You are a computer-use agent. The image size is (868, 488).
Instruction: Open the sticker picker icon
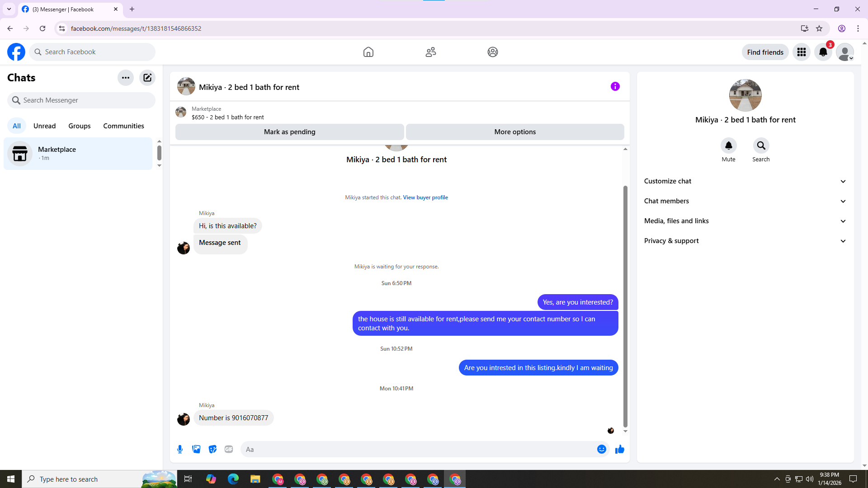[x=212, y=449]
